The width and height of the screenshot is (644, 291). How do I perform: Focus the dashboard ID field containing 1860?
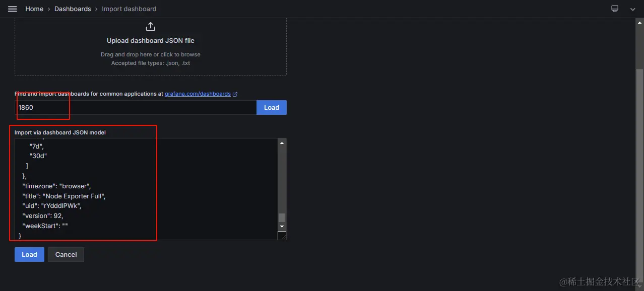[x=136, y=107]
